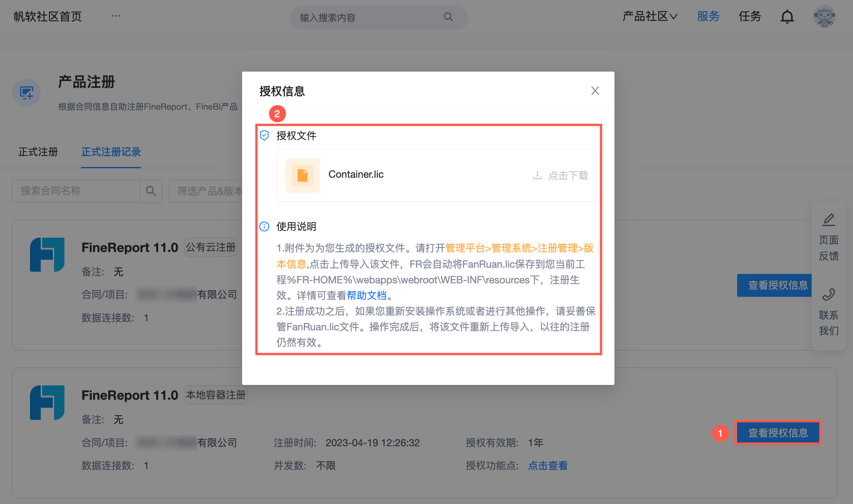
Task: Click FineReport logo of 公有云注册 record
Action: (47, 255)
